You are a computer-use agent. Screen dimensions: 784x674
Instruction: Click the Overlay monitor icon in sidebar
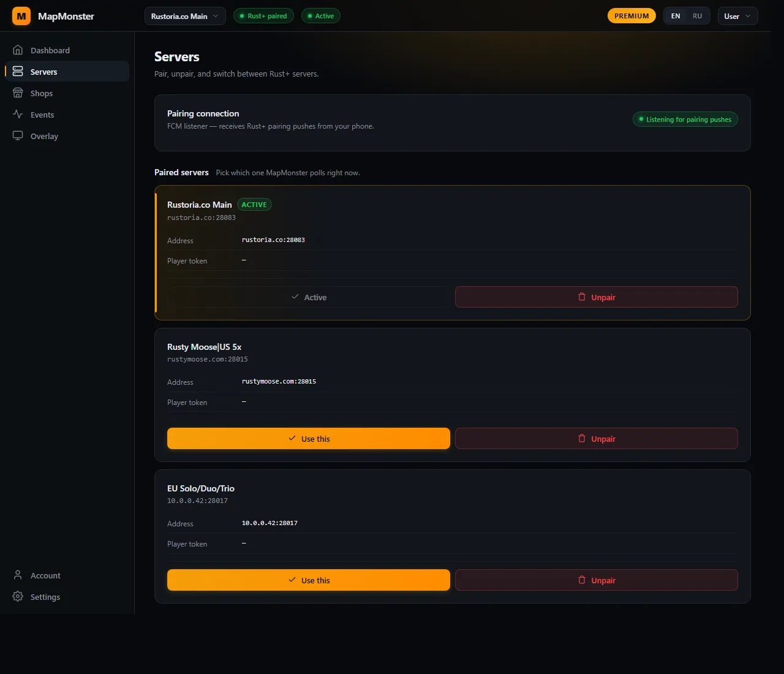tap(18, 136)
